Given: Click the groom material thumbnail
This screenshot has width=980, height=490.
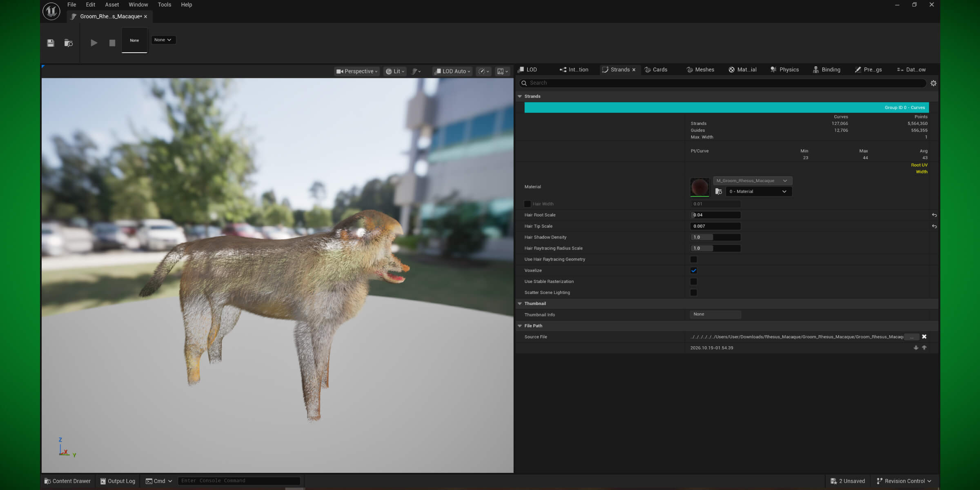Looking at the screenshot, I should pyautogui.click(x=699, y=187).
